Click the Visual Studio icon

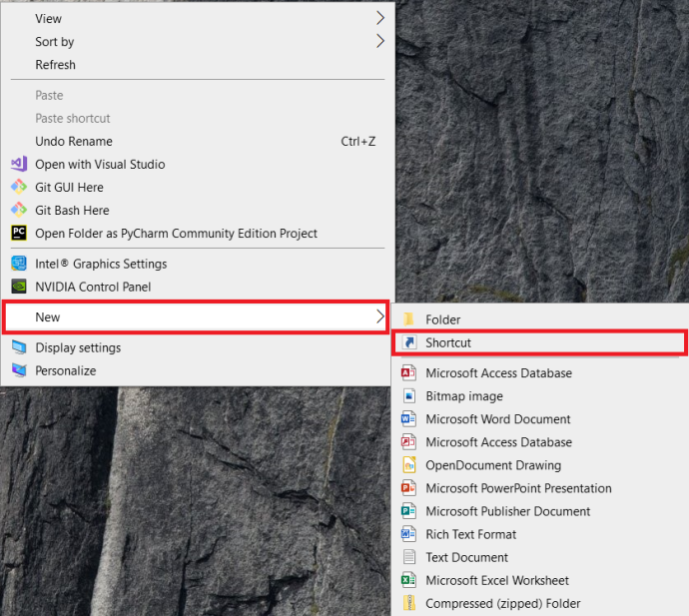tap(19, 164)
